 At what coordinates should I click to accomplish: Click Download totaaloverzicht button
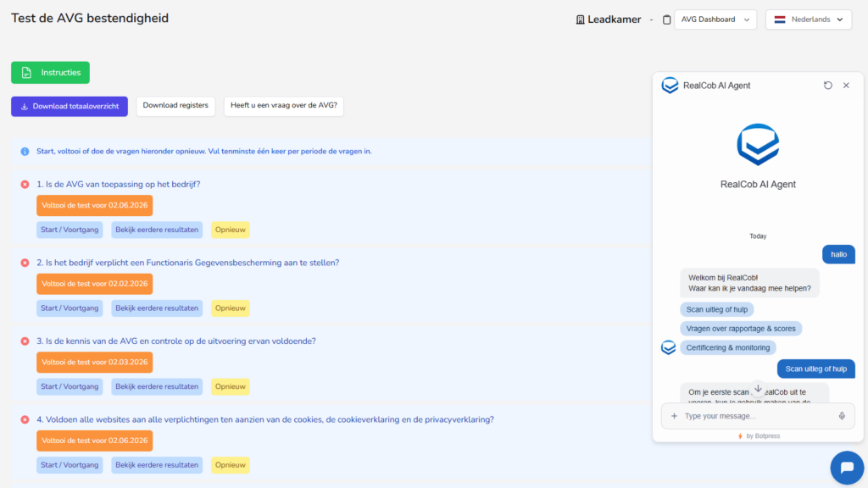(70, 106)
